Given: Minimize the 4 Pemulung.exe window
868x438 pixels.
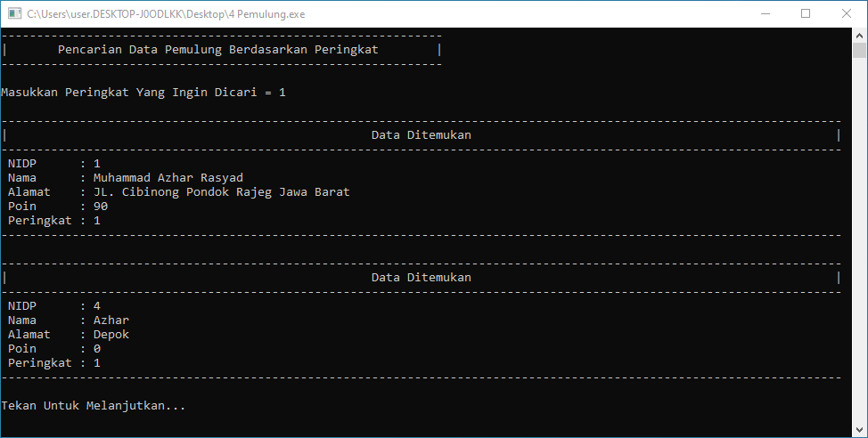Looking at the screenshot, I should coord(766,14).
